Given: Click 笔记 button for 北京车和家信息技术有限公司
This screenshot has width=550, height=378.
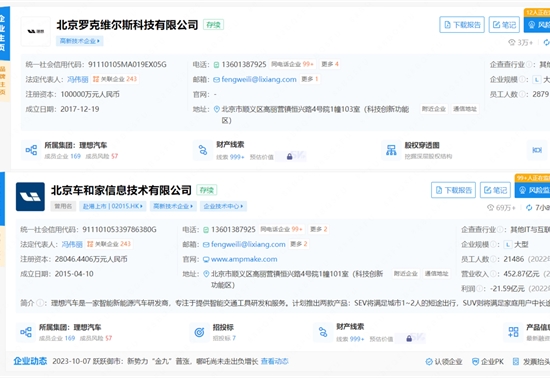Looking at the screenshot, I should tap(495, 190).
